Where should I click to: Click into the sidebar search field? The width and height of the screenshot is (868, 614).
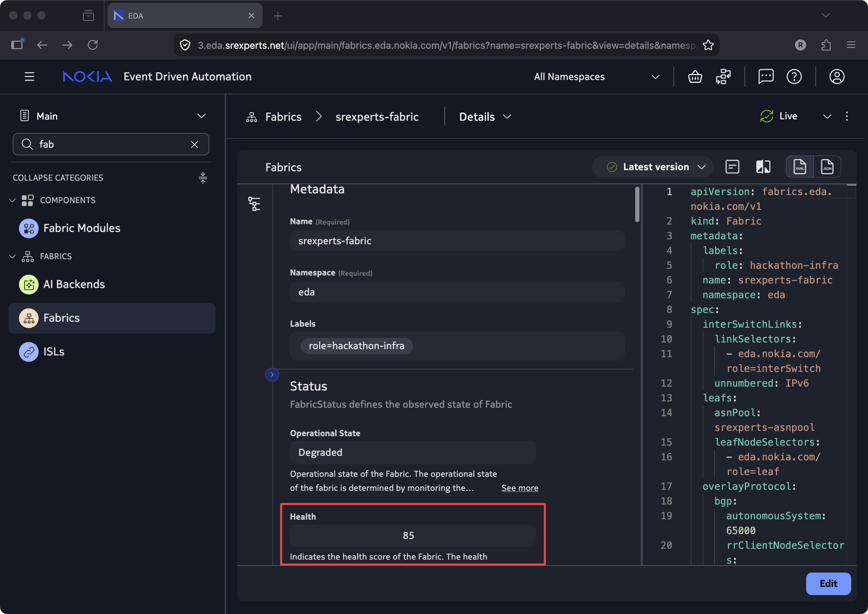[x=111, y=145]
